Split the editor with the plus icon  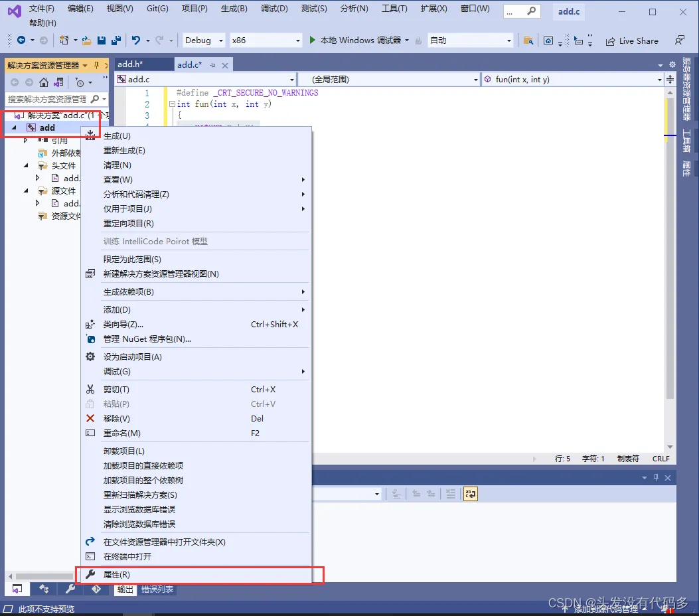[x=670, y=80]
